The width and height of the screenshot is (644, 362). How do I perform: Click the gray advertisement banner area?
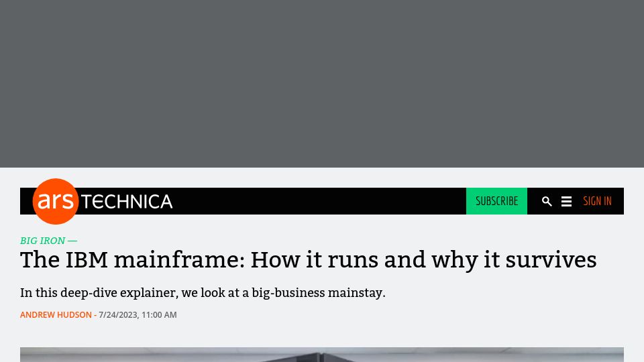(x=322, y=84)
